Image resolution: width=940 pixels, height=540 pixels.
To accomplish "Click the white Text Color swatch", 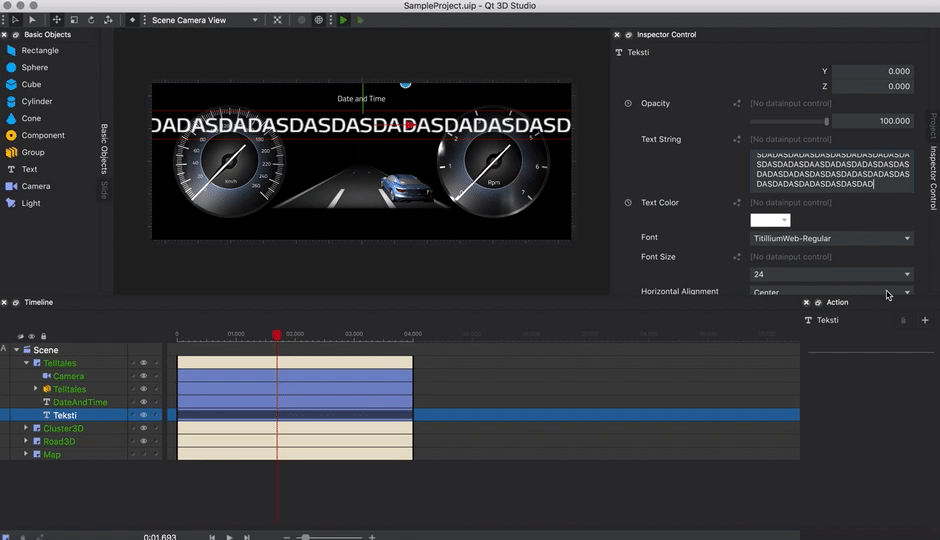I will coord(765,220).
